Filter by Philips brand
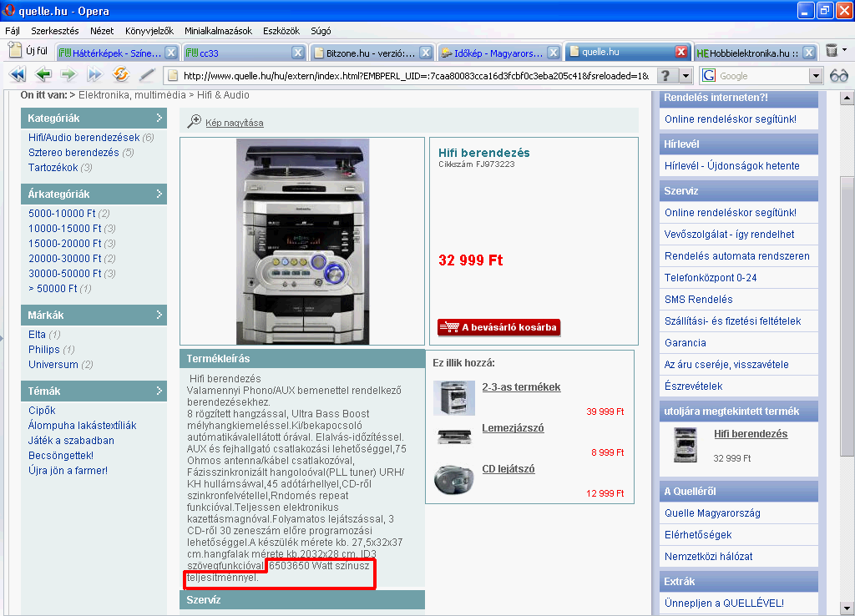The width and height of the screenshot is (855, 616). pyautogui.click(x=44, y=350)
